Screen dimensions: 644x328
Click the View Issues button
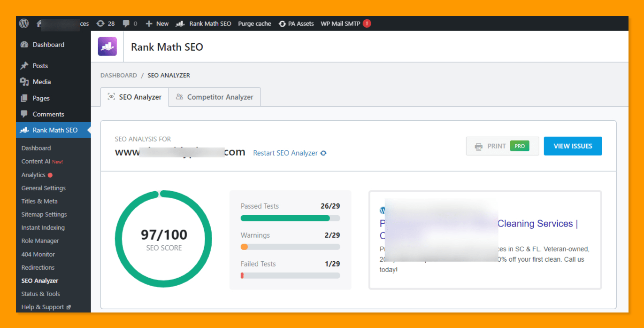[573, 146]
